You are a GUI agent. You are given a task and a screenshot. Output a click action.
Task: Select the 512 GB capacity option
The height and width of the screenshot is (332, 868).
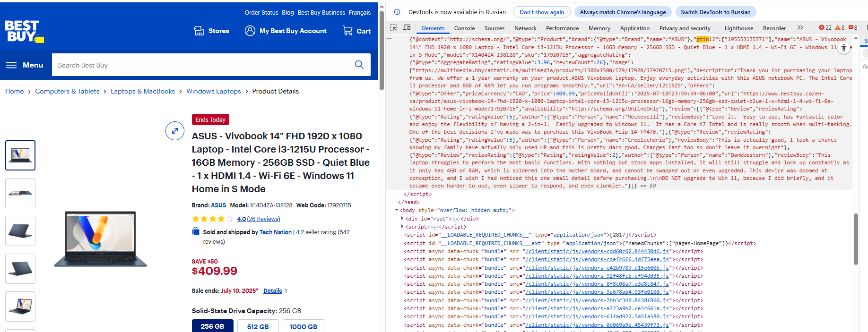click(x=258, y=326)
